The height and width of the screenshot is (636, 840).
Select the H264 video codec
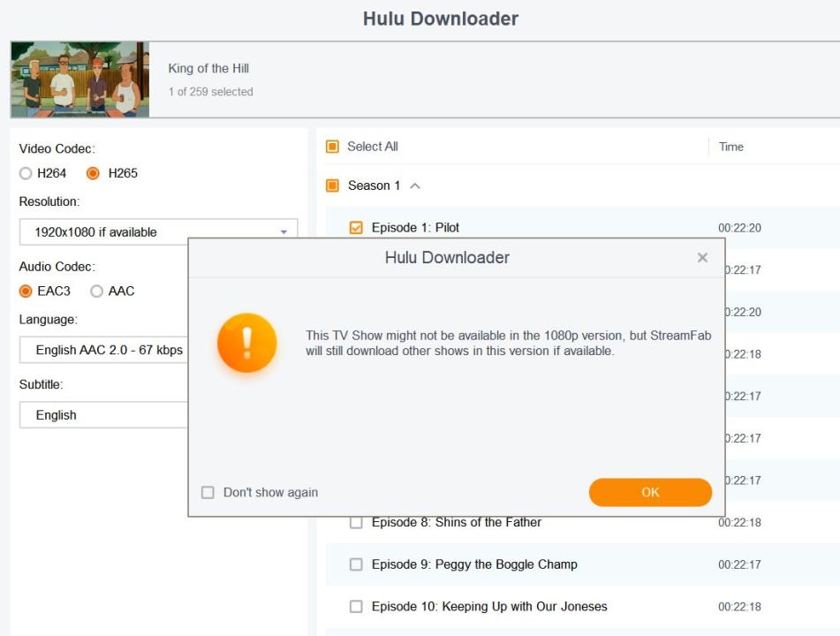click(x=26, y=173)
